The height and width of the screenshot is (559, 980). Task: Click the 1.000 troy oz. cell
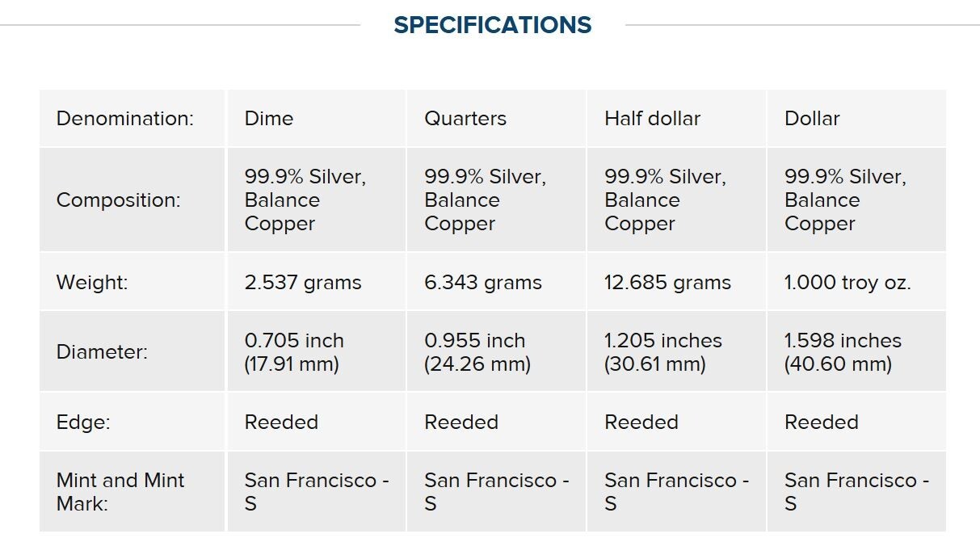(848, 283)
